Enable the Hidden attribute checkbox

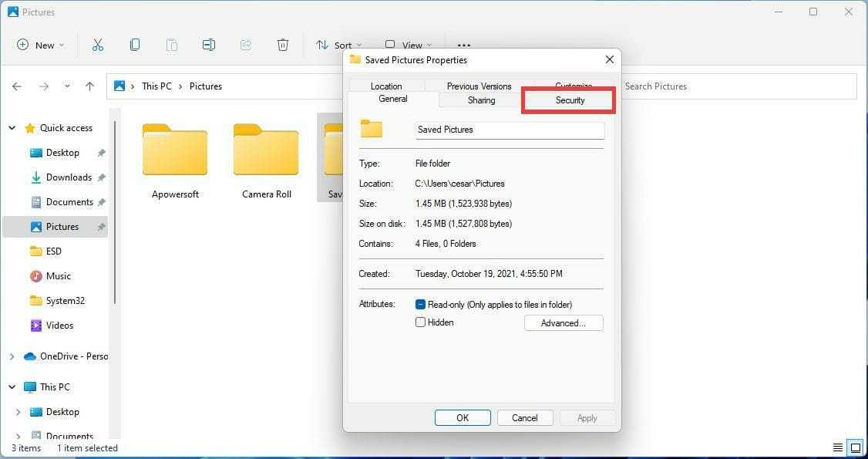[421, 322]
